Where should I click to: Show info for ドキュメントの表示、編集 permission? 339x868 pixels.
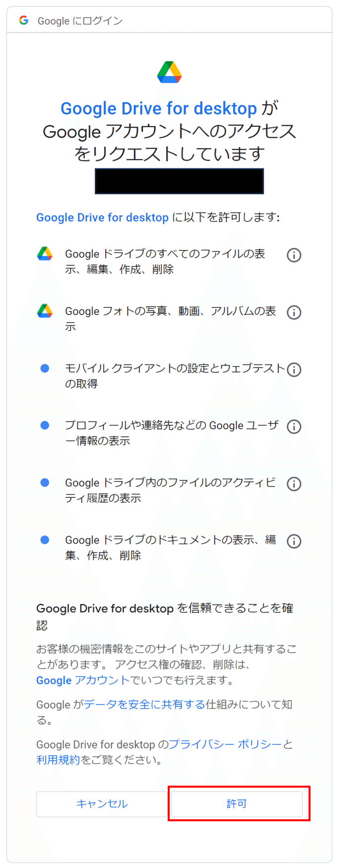point(294,541)
